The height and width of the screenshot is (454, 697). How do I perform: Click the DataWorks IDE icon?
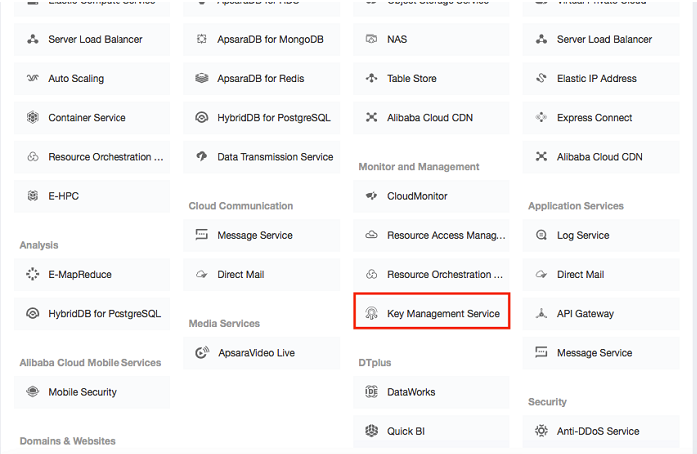tap(372, 393)
